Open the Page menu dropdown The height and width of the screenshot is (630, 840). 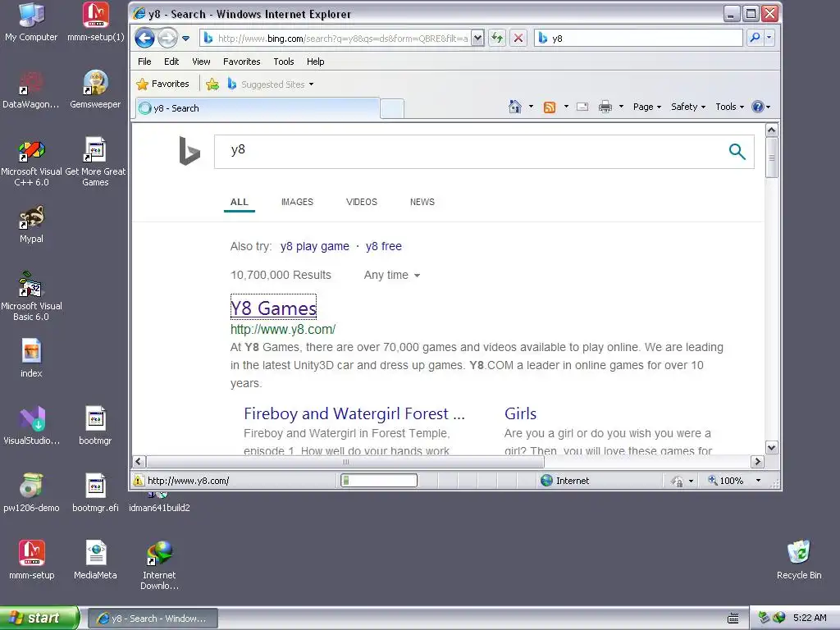(647, 107)
